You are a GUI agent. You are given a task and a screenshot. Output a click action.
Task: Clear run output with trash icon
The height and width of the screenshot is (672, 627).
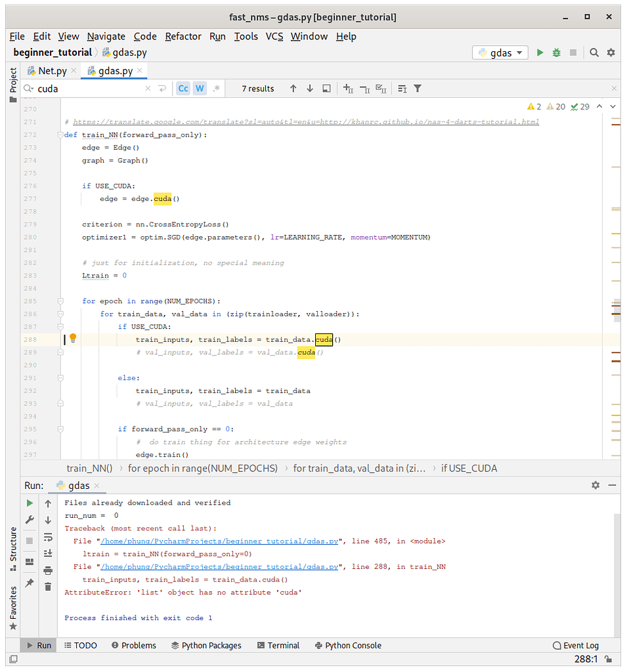tap(48, 586)
